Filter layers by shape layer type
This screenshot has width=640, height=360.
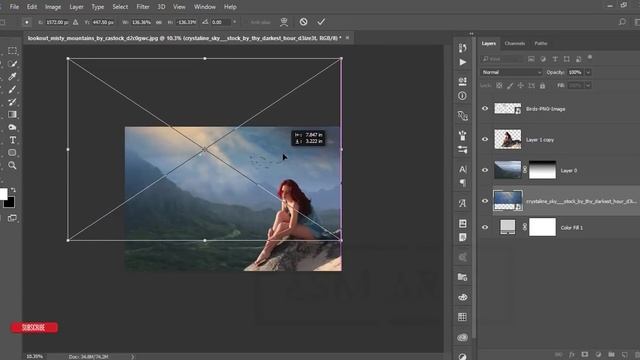tap(567, 59)
